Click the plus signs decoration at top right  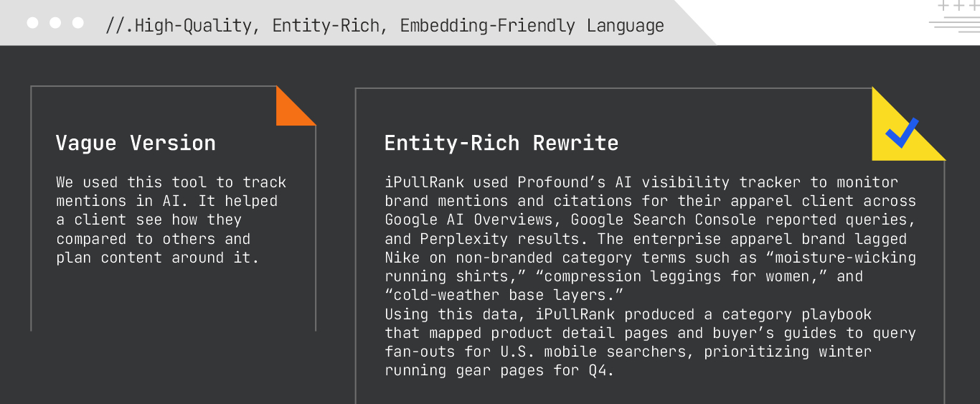[958, 6]
